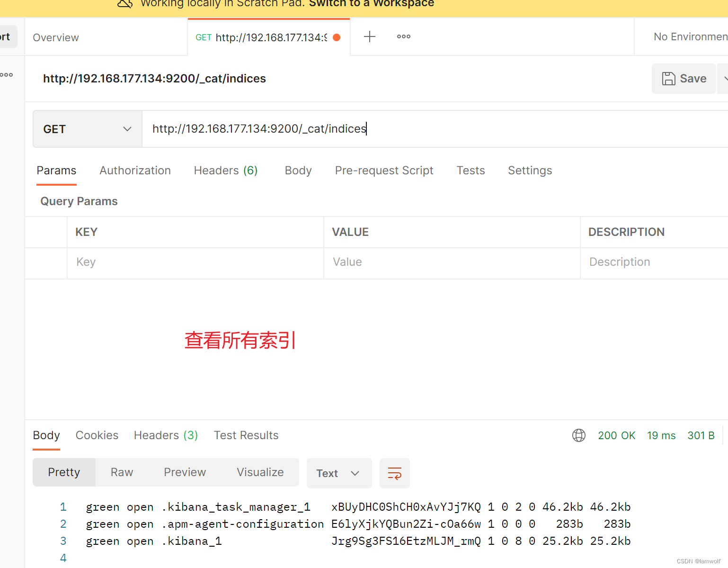Screen dimensions: 728x568
Task: Click the VALUE column header
Action: 350,232
